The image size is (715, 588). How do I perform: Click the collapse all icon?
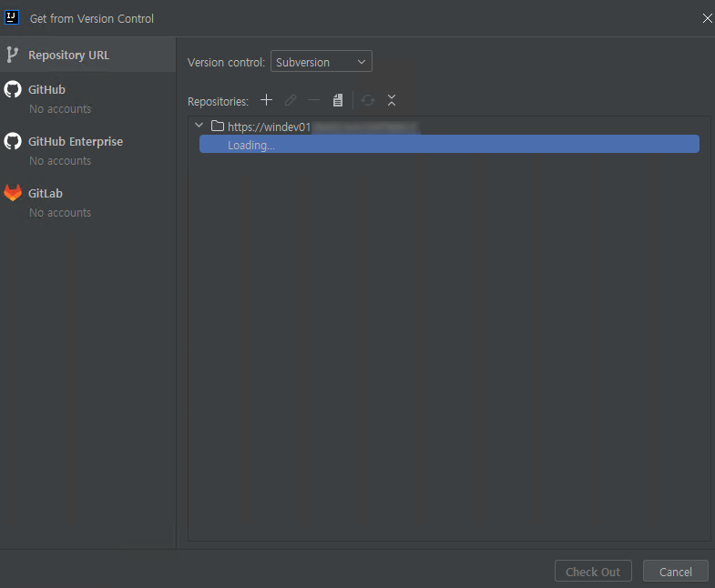392,100
